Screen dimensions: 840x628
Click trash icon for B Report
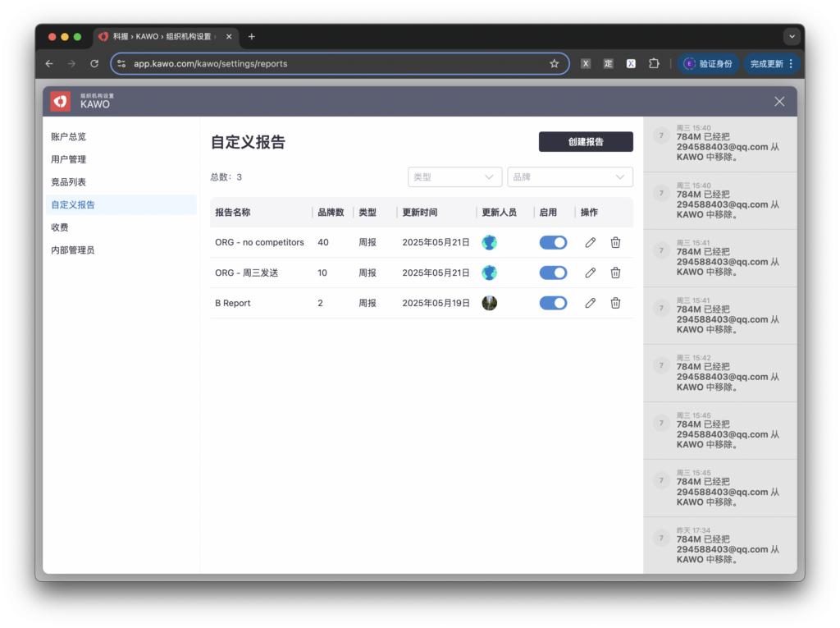[x=615, y=303]
